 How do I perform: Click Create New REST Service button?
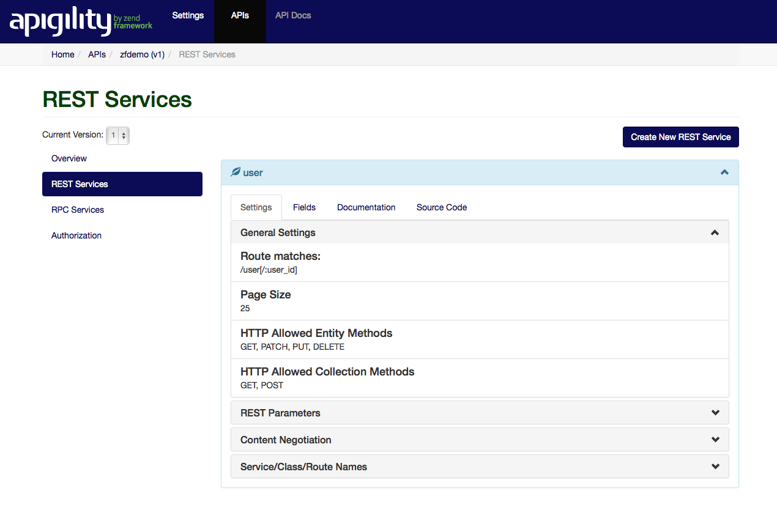(x=680, y=137)
